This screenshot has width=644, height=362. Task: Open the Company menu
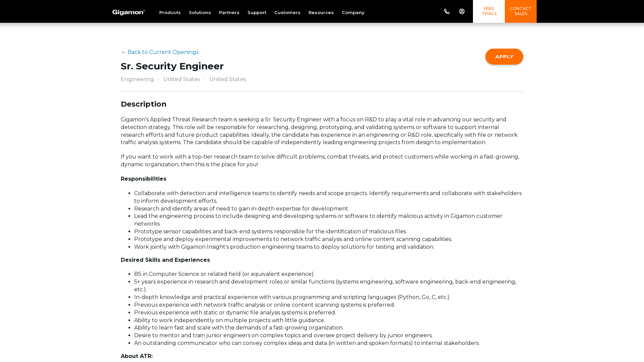point(353,12)
